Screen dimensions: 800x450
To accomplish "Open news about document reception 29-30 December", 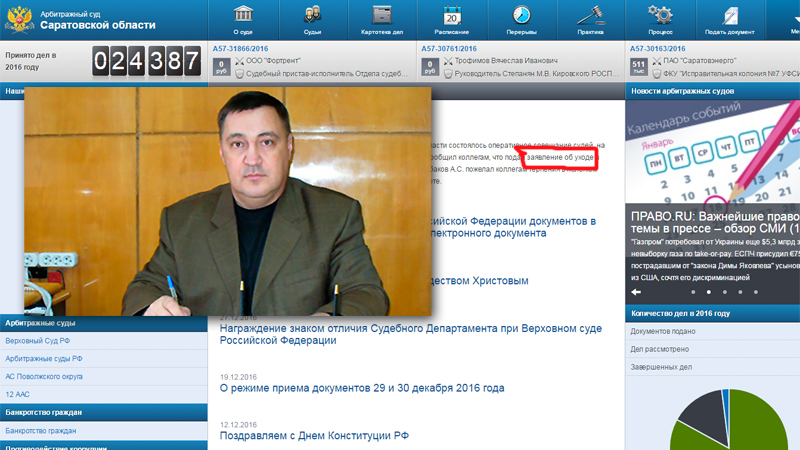I will [x=361, y=387].
